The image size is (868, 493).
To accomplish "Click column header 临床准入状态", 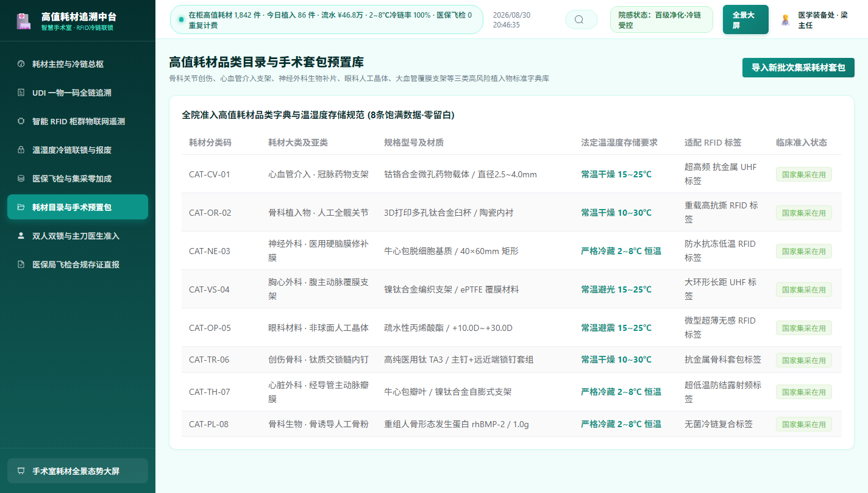I will tap(801, 143).
